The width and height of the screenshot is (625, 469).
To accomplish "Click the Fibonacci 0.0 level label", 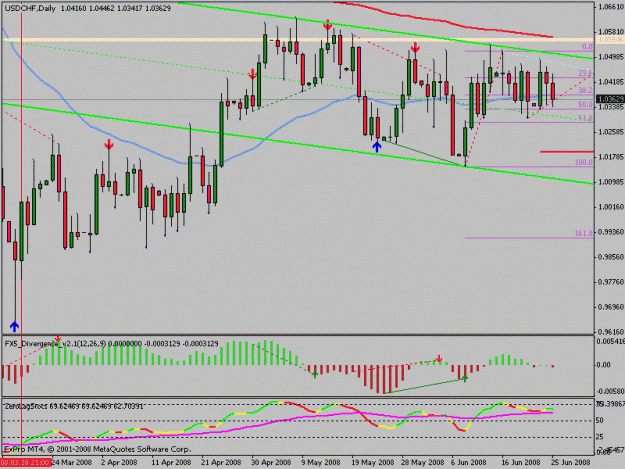I will (x=587, y=47).
